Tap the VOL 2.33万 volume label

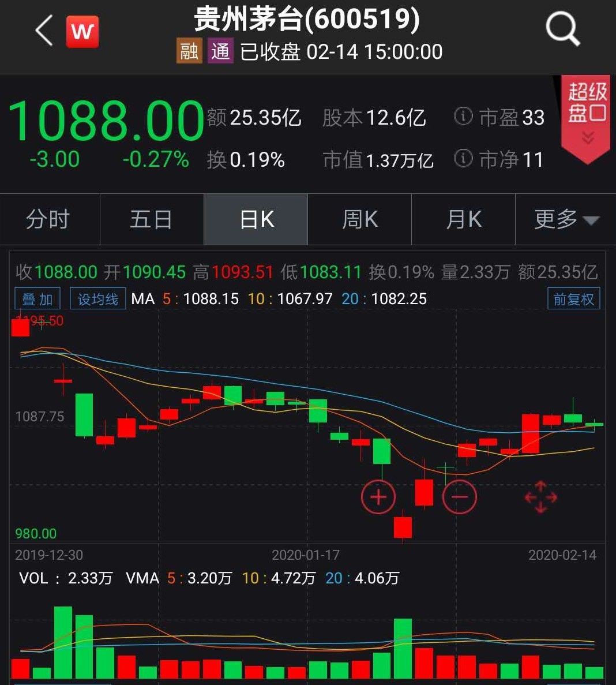[x=66, y=578]
